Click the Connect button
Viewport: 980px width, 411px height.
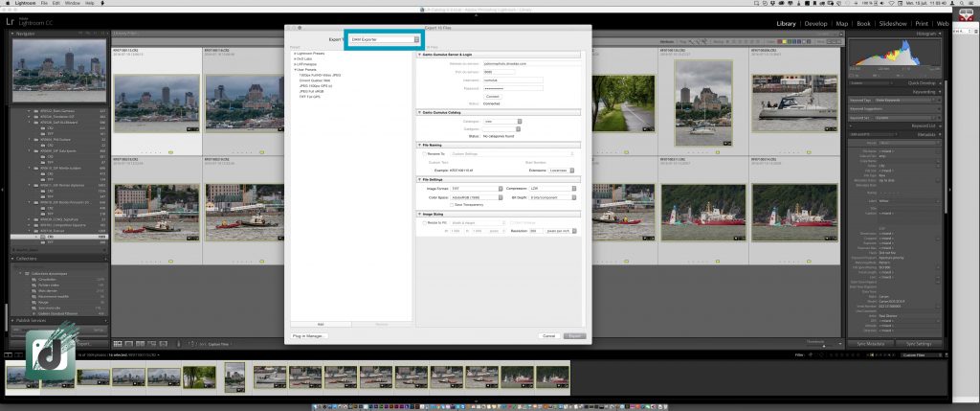[x=493, y=97]
